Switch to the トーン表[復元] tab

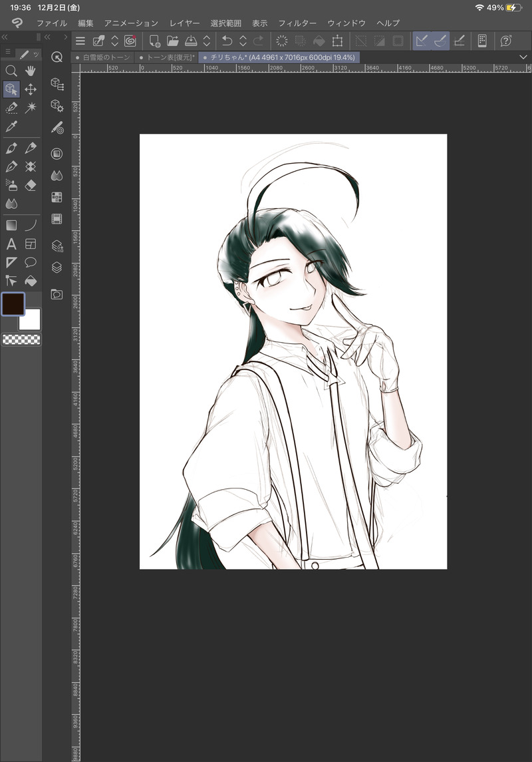pos(167,57)
